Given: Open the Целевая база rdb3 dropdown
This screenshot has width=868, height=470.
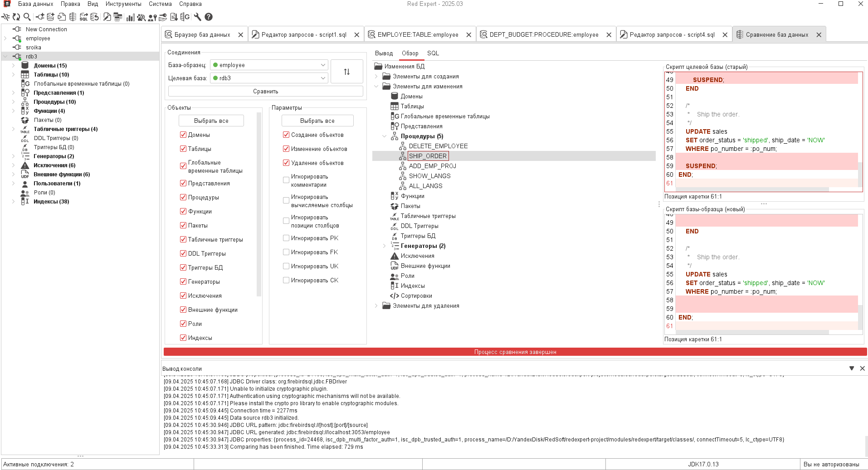Looking at the screenshot, I should (269, 78).
